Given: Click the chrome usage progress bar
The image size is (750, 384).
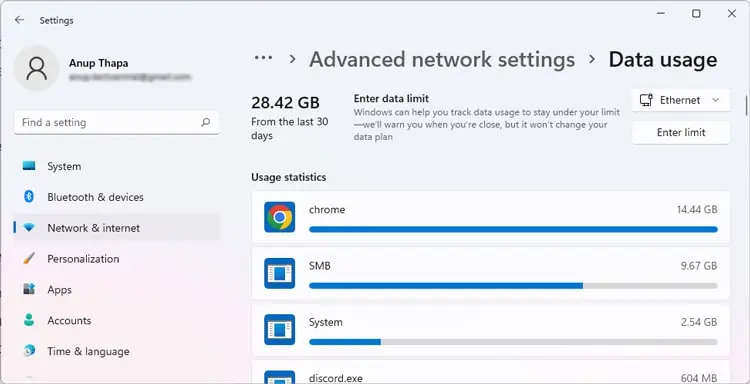Looking at the screenshot, I should point(513,230).
